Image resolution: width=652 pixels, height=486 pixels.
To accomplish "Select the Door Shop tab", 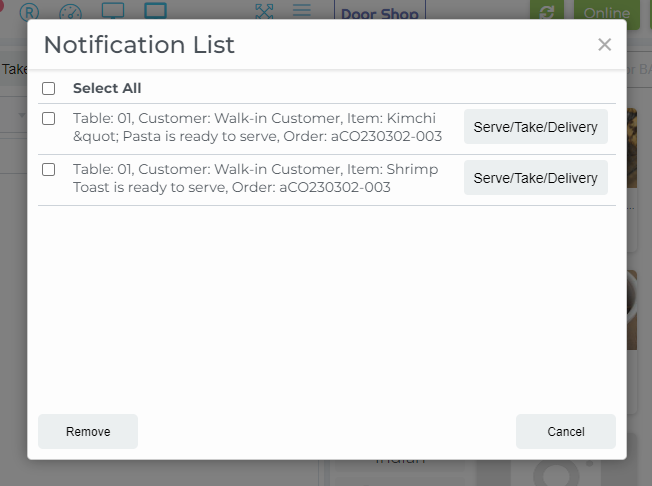I will click(x=379, y=13).
